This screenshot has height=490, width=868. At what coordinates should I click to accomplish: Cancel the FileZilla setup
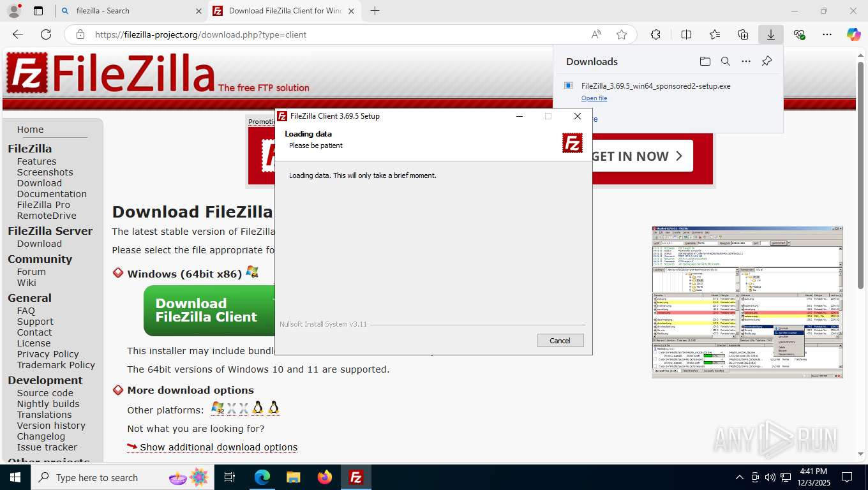[x=560, y=340]
